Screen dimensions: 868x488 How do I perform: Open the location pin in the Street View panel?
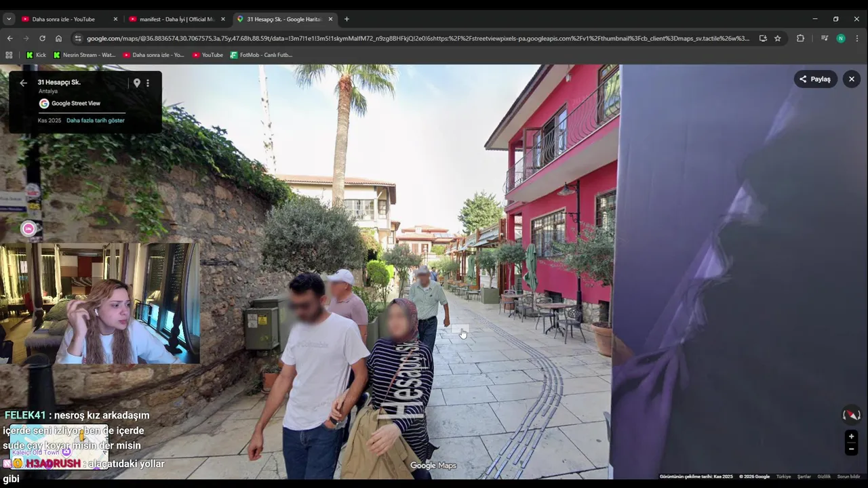[136, 83]
